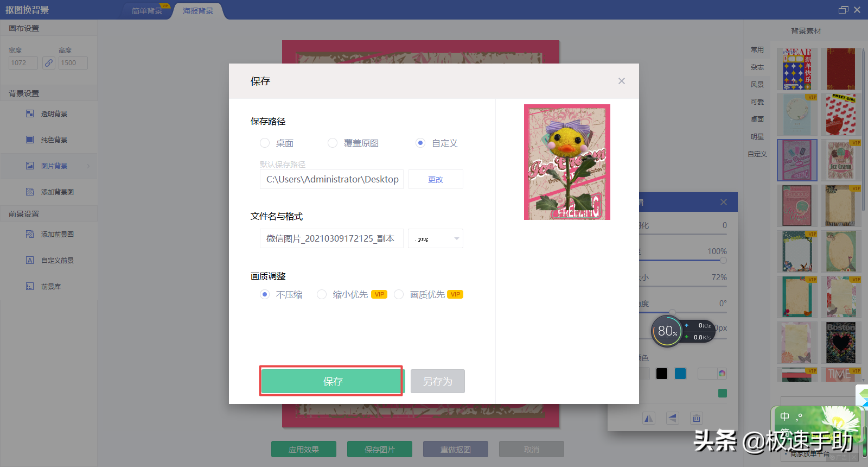Click the custom foreground text icon
Image resolution: width=868 pixels, height=467 pixels.
[30, 260]
